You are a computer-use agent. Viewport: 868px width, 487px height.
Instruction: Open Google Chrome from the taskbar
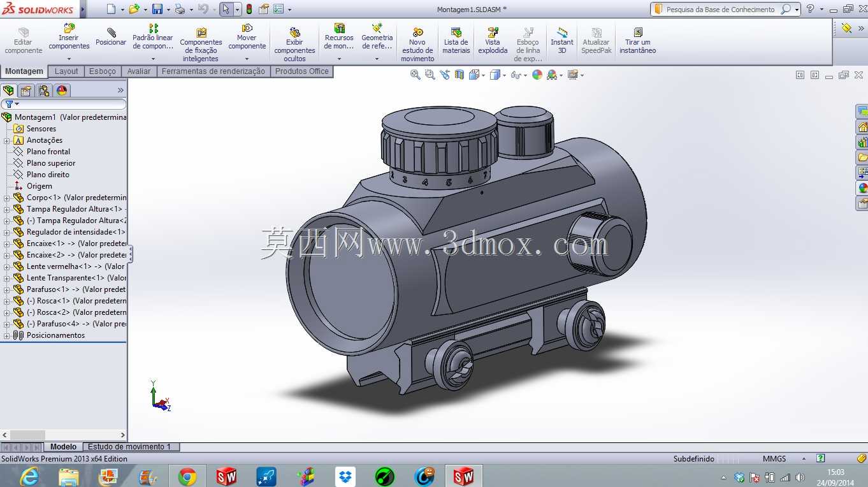click(187, 476)
